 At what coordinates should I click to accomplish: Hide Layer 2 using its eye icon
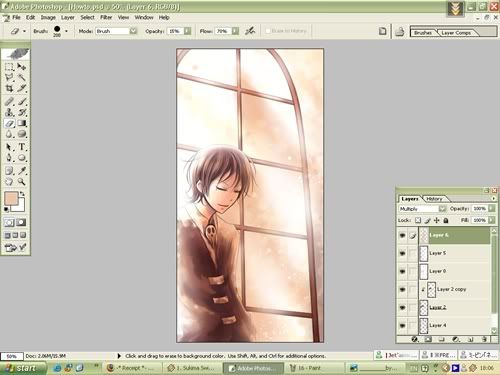pyautogui.click(x=402, y=307)
